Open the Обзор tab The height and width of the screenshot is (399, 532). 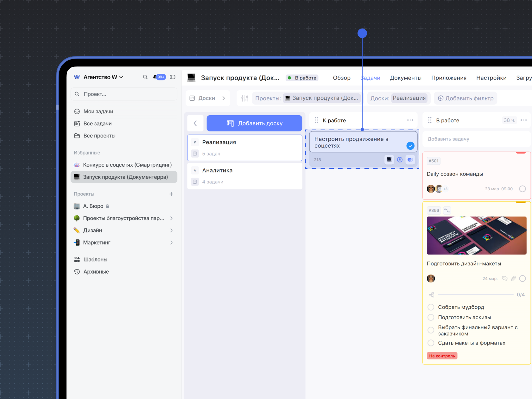(x=341, y=78)
